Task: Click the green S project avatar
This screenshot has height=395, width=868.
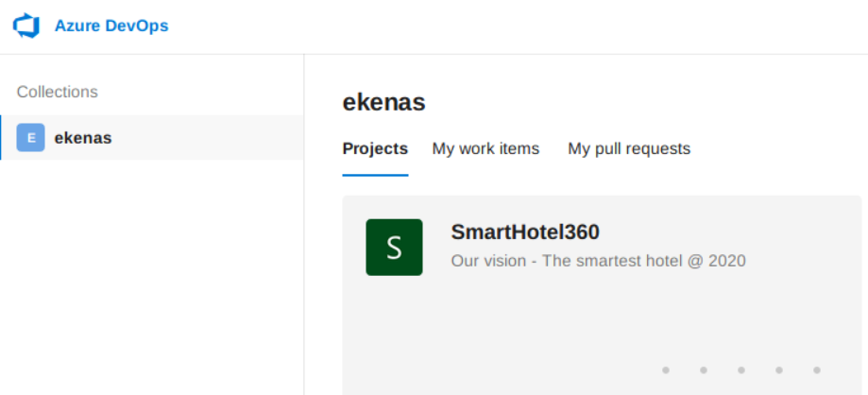Action: tap(394, 248)
